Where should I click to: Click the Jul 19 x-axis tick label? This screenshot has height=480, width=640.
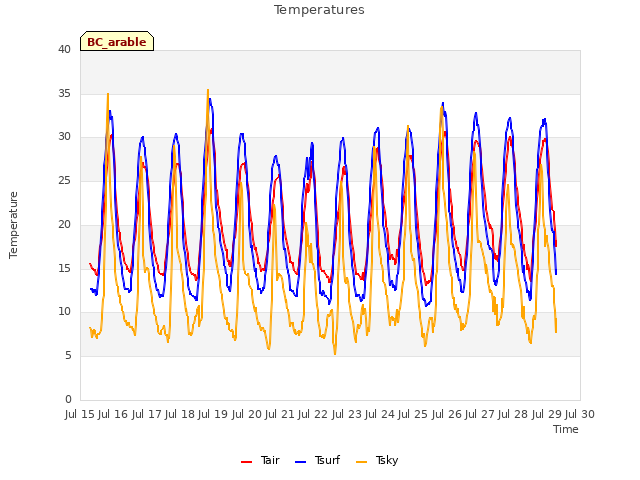coord(213,414)
